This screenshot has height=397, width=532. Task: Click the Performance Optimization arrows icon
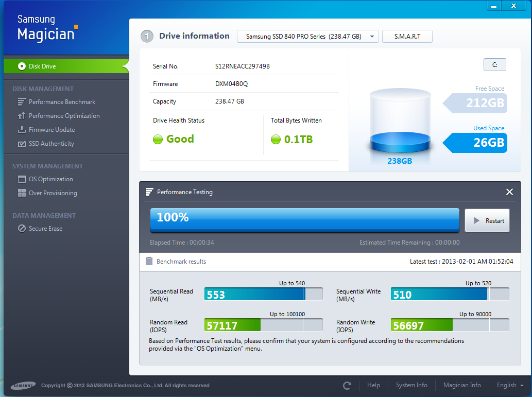click(22, 116)
